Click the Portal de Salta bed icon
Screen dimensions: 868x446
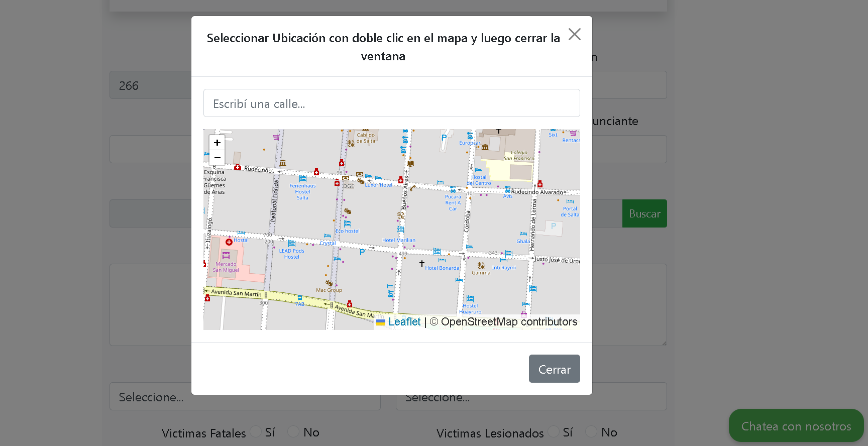(x=570, y=202)
